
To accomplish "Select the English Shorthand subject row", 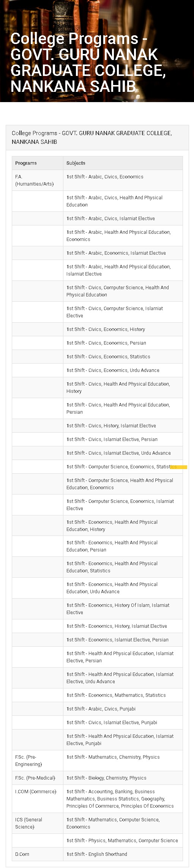I will [123, 854].
